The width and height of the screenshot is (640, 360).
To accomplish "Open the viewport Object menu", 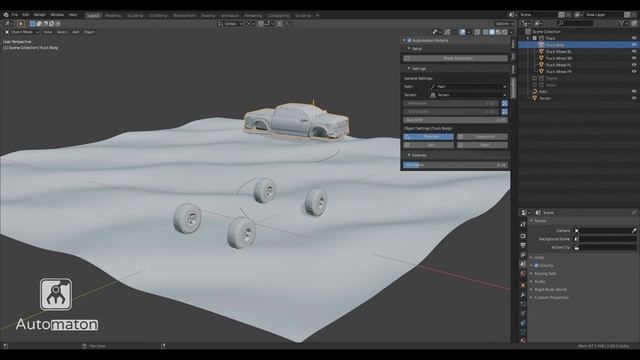I will pos(89,32).
